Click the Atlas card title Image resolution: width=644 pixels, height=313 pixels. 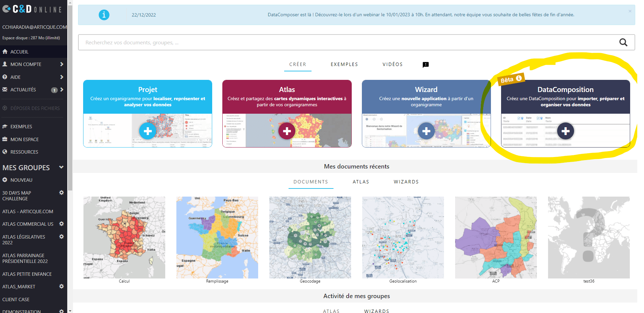(x=287, y=90)
